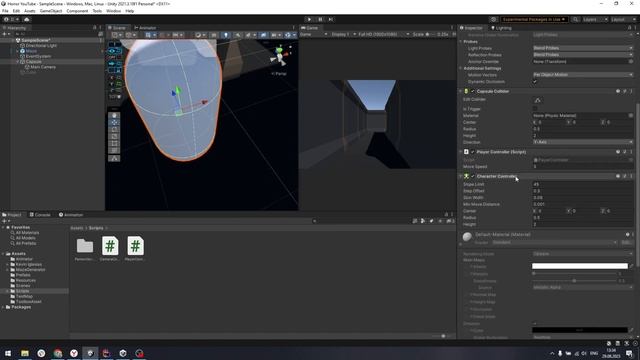Open the Motion Vectors dropdown
Image resolution: width=640 pixels, height=360 pixels.
[x=583, y=75]
